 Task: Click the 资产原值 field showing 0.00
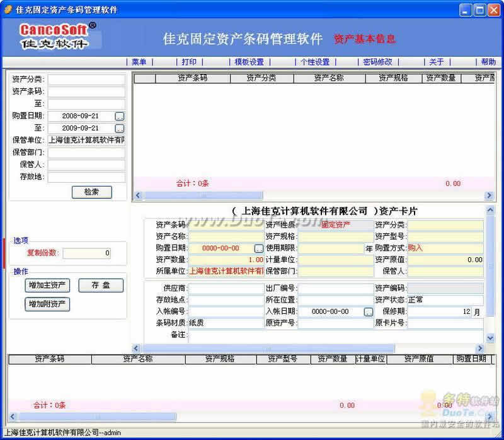pos(445,260)
